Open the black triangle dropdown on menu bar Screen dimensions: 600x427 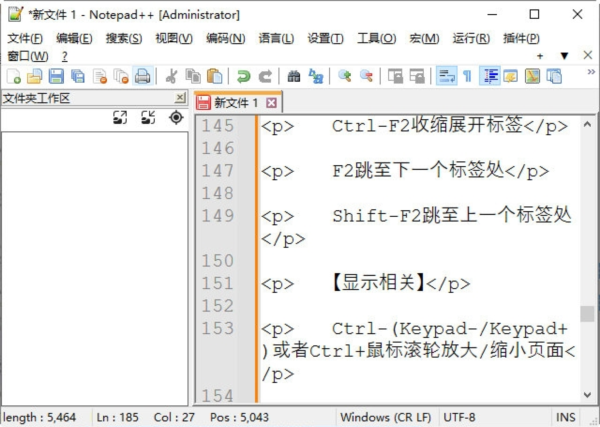pyautogui.click(x=564, y=56)
